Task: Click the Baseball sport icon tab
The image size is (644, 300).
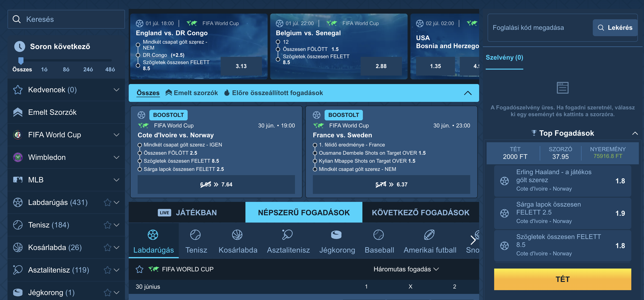Action: click(379, 241)
